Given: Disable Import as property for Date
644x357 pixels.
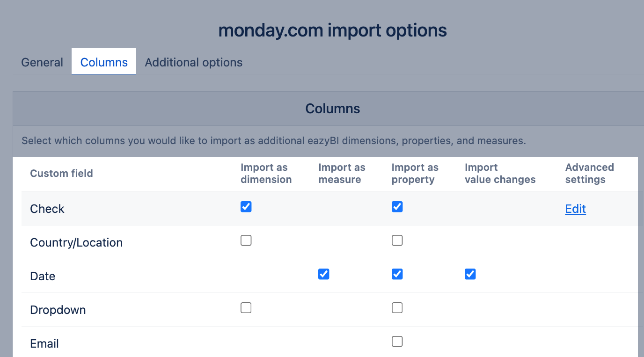Looking at the screenshot, I should (x=397, y=274).
